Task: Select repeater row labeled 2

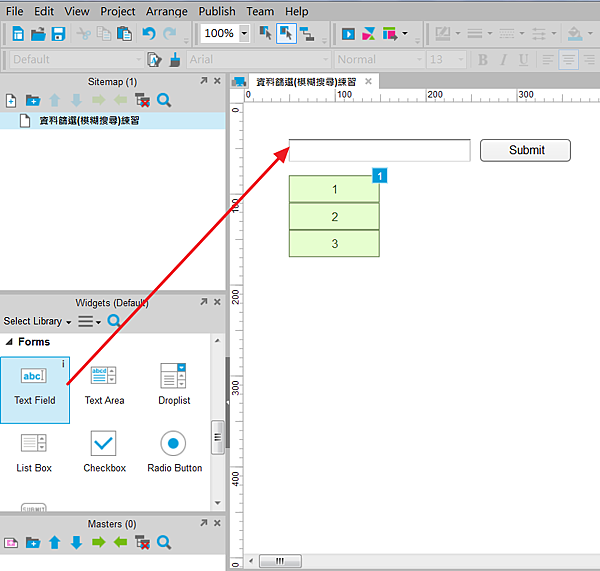Action: pyautogui.click(x=334, y=216)
